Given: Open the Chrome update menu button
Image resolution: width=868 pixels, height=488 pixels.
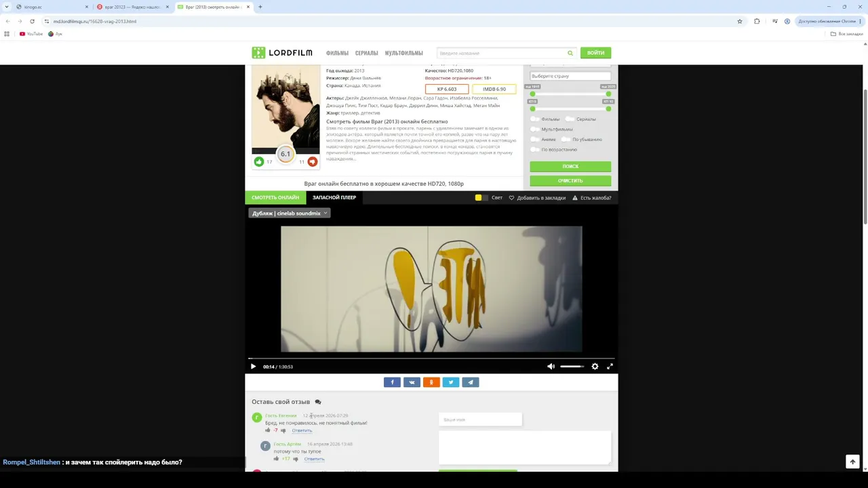Looking at the screenshot, I should [x=829, y=21].
